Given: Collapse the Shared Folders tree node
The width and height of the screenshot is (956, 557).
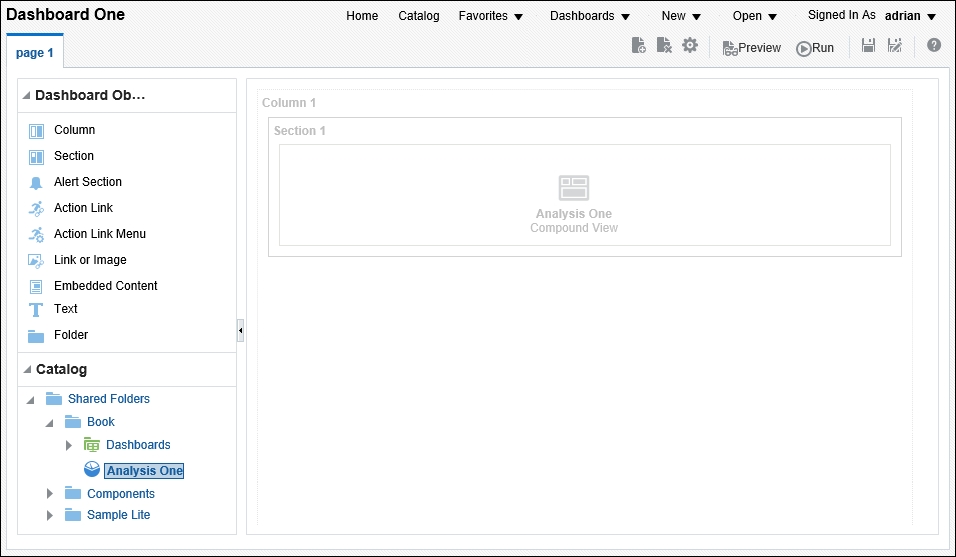Looking at the screenshot, I should click(x=30, y=400).
